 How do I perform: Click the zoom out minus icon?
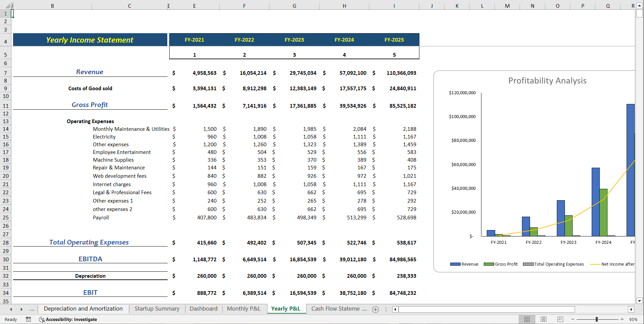click(x=573, y=319)
